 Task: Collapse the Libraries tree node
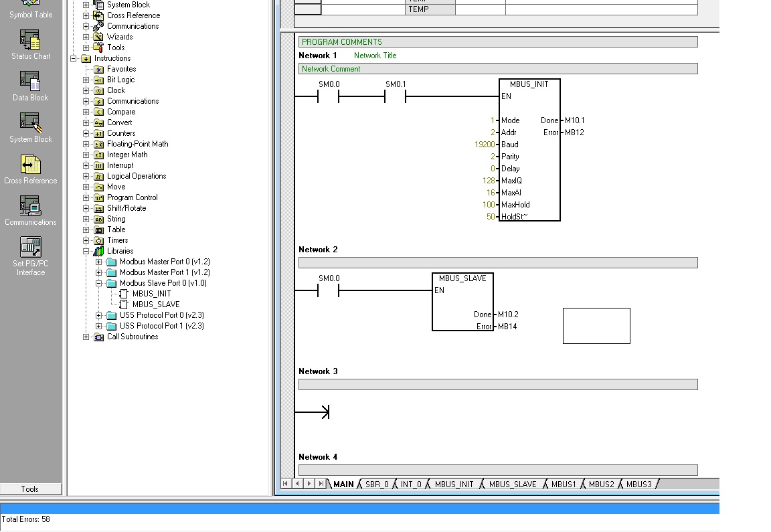tap(86, 251)
